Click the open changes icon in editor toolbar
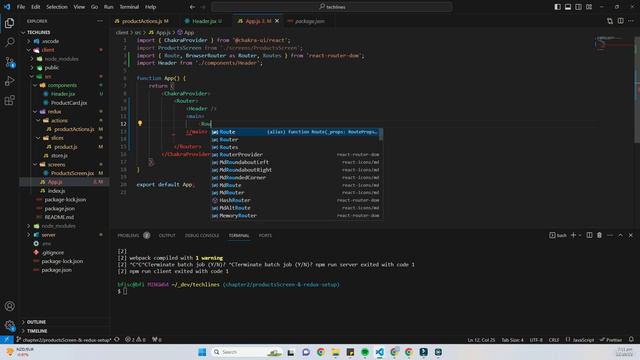The height and width of the screenshot is (360, 640). point(610,21)
